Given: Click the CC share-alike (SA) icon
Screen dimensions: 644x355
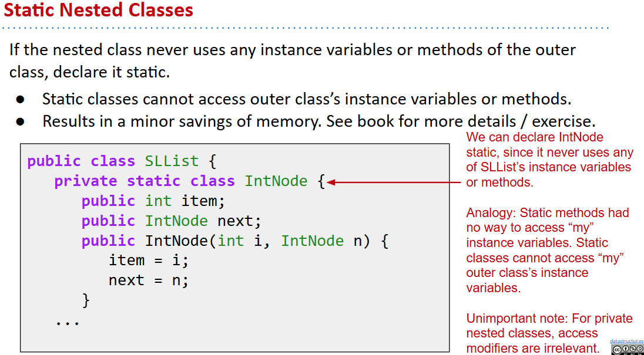Looking at the screenshot, I should click(x=639, y=350).
